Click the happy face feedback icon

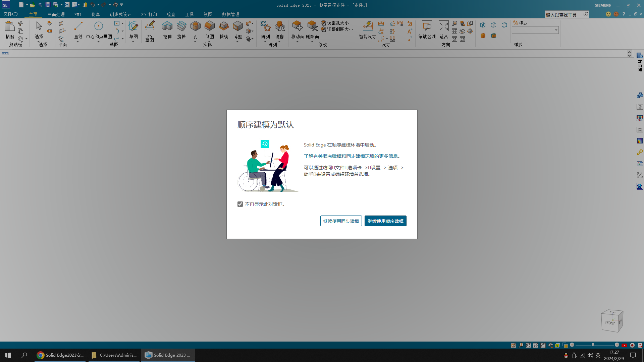[608, 14]
